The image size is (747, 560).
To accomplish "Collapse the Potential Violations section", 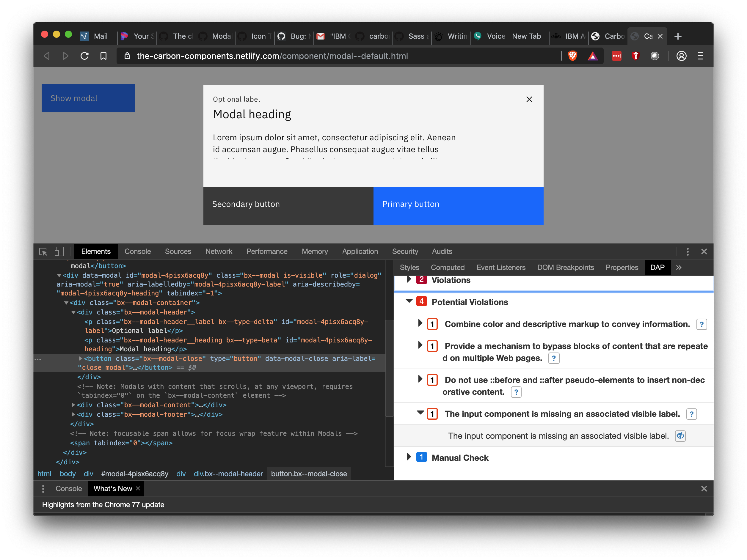I will [x=409, y=301].
